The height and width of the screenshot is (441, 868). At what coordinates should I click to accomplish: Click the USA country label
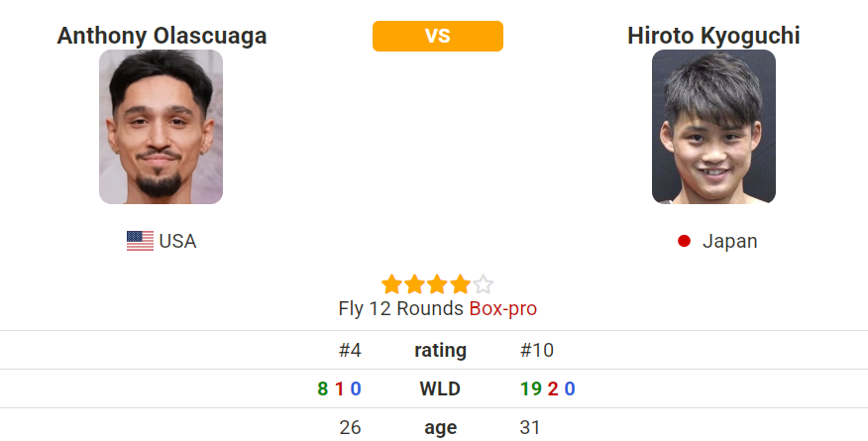pos(177,241)
